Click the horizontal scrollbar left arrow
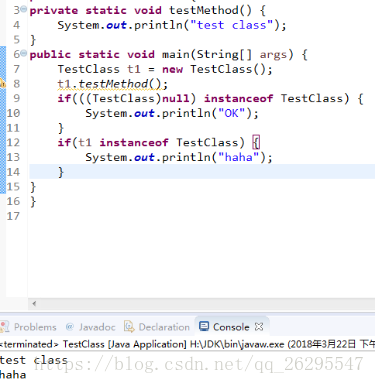The width and height of the screenshot is (375, 384). [x=34, y=303]
